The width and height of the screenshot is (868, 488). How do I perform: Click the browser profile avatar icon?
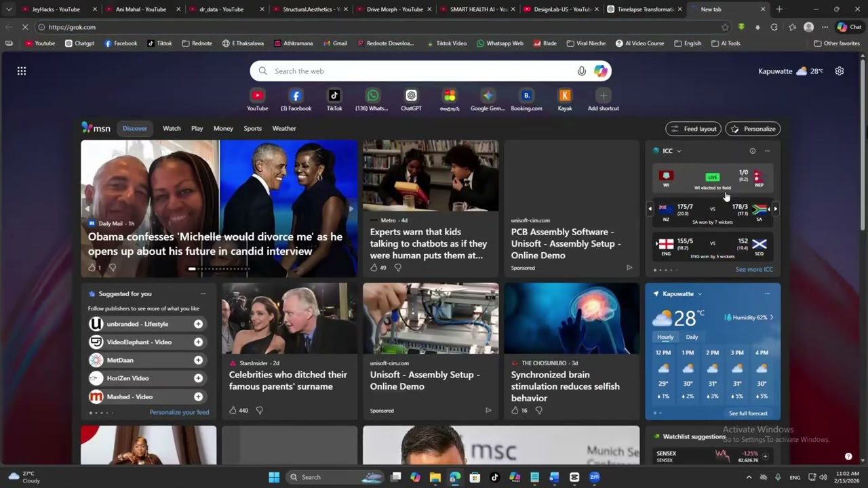[x=808, y=27]
